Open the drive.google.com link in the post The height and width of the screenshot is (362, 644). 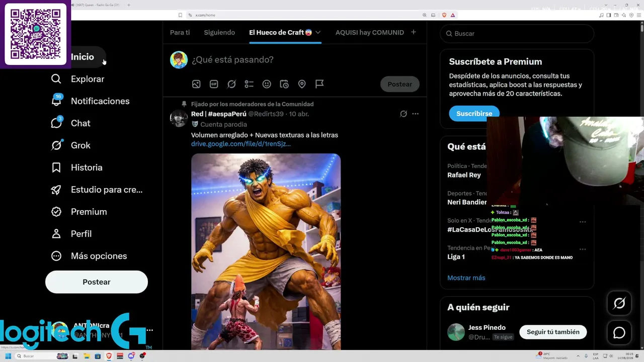[241, 144]
